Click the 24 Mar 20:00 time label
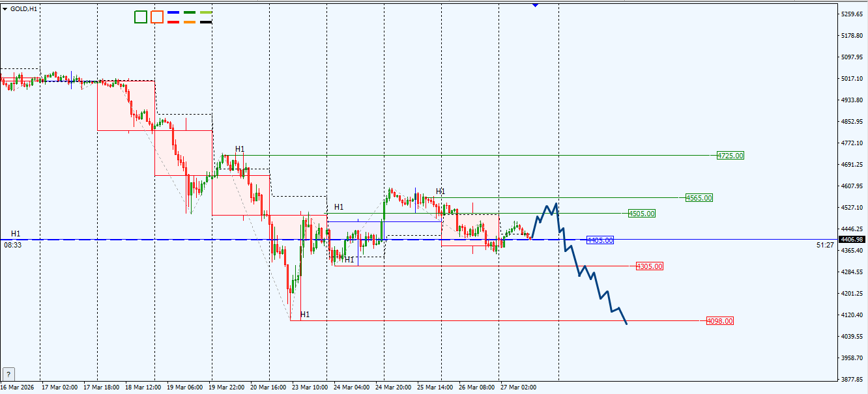Viewport: 868px width, 394px height. pyautogui.click(x=392, y=387)
